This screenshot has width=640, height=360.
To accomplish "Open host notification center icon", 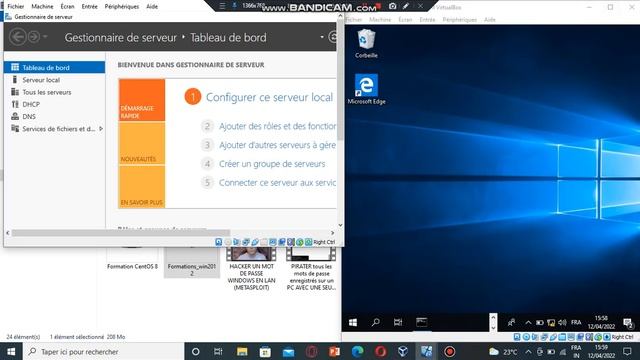I will (627, 351).
